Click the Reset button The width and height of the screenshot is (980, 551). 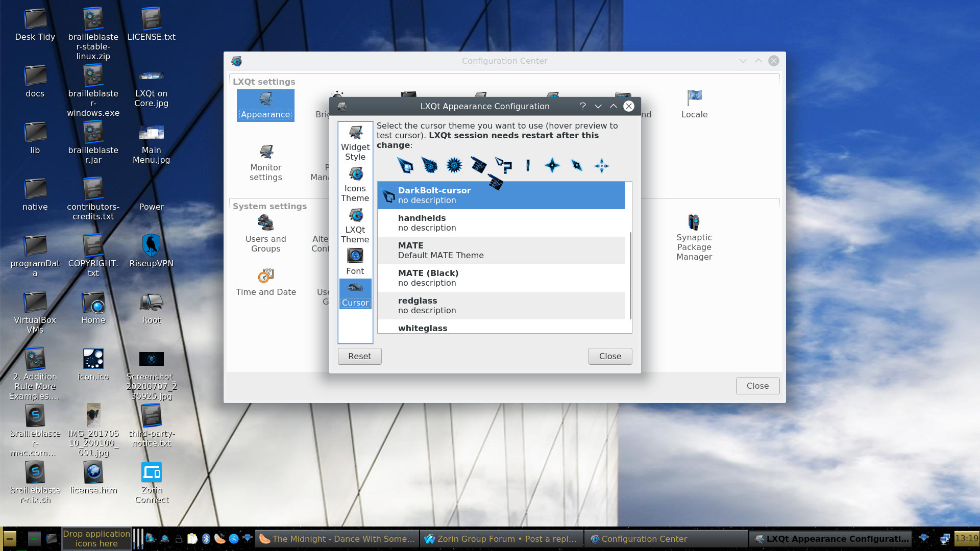pos(359,356)
